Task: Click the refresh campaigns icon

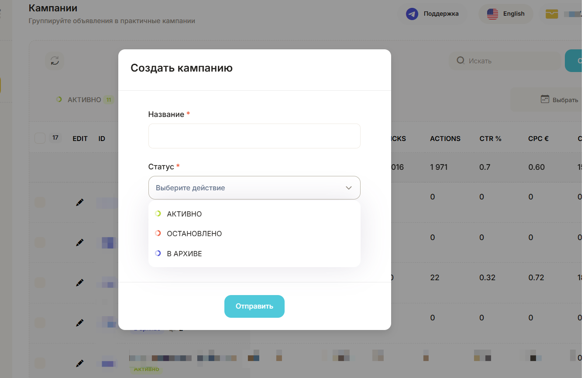Action: [55, 61]
